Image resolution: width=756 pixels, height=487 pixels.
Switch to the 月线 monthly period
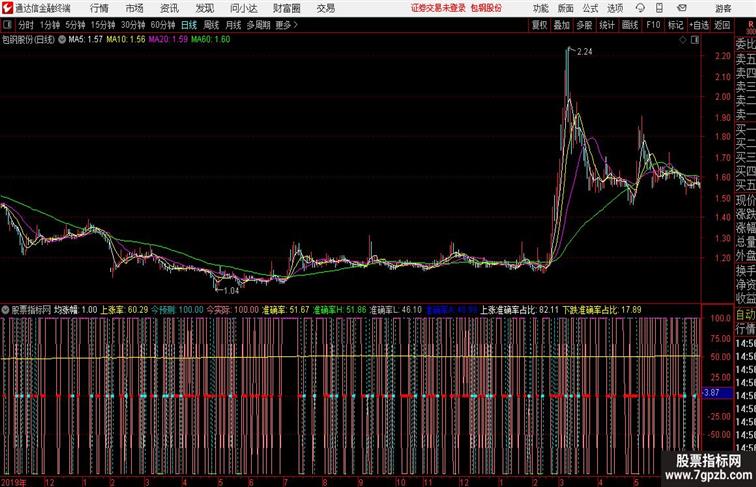(233, 25)
